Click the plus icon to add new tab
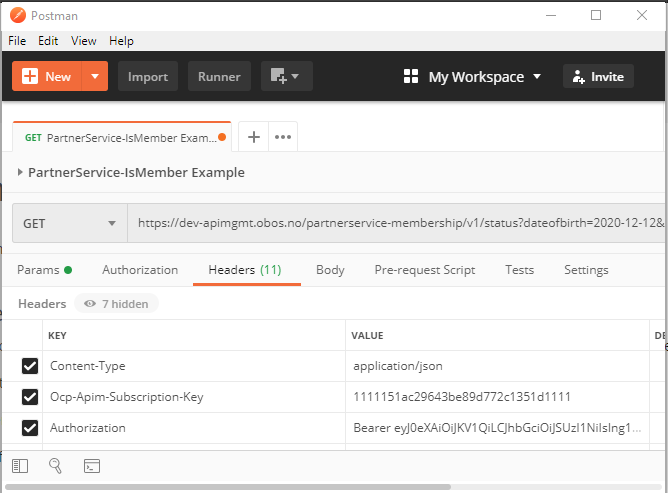Viewport: 668px width, 493px height. [254, 137]
